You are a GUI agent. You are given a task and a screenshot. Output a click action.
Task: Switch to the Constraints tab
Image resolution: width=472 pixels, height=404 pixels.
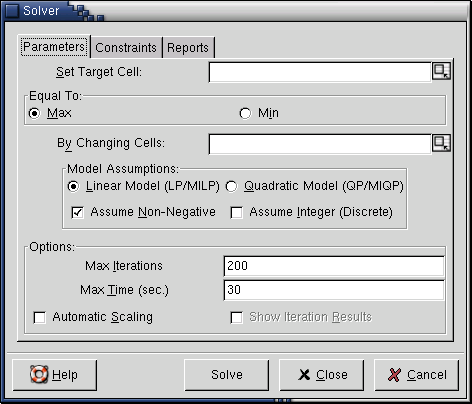pyautogui.click(x=126, y=48)
